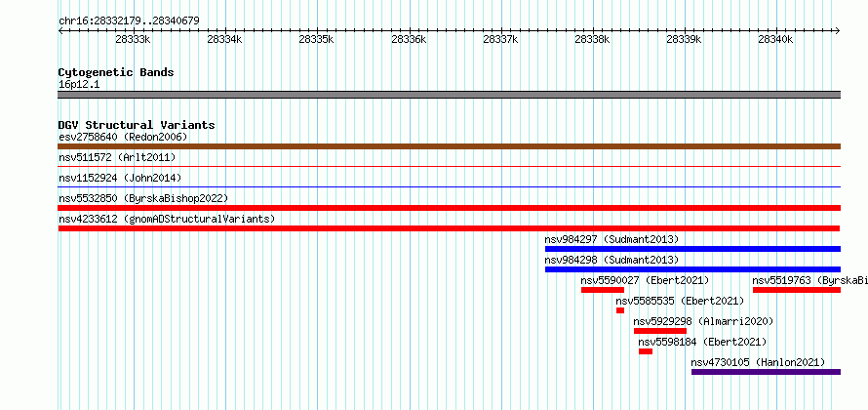Click the 28336k ruler position

(409, 39)
